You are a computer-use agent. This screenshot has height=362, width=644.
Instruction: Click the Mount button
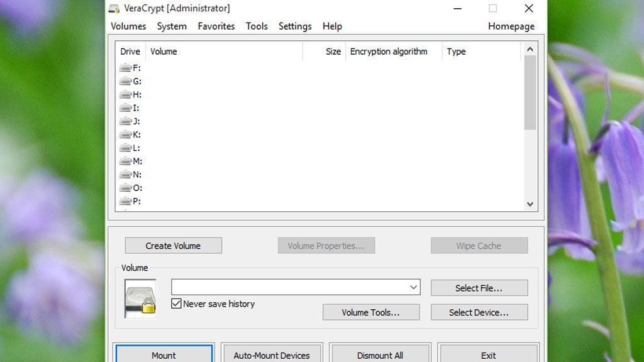[164, 354]
